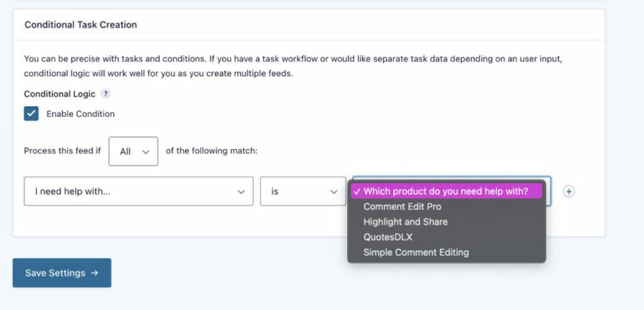Open the "I need help with..." field dropdown
This screenshot has width=644, height=310.
coord(135,191)
